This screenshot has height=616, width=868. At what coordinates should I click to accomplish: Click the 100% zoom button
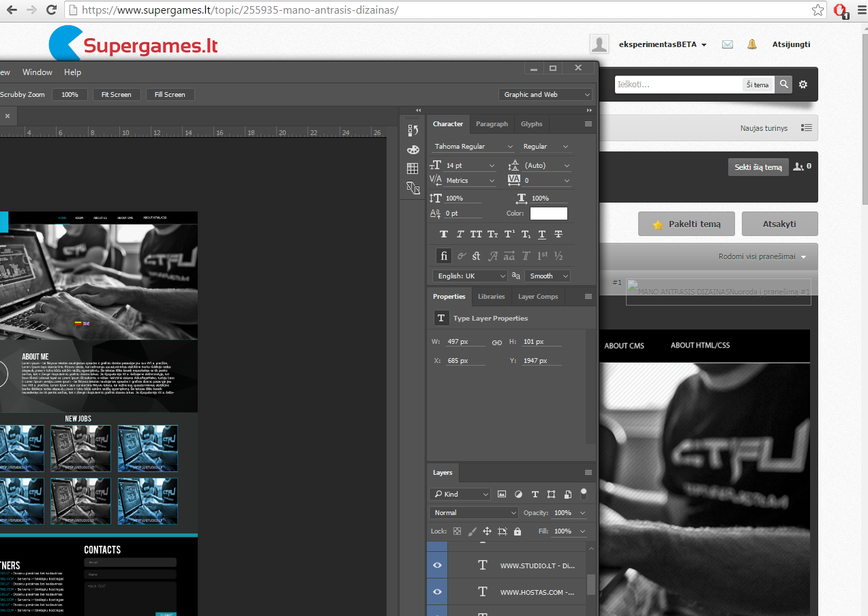click(x=70, y=95)
